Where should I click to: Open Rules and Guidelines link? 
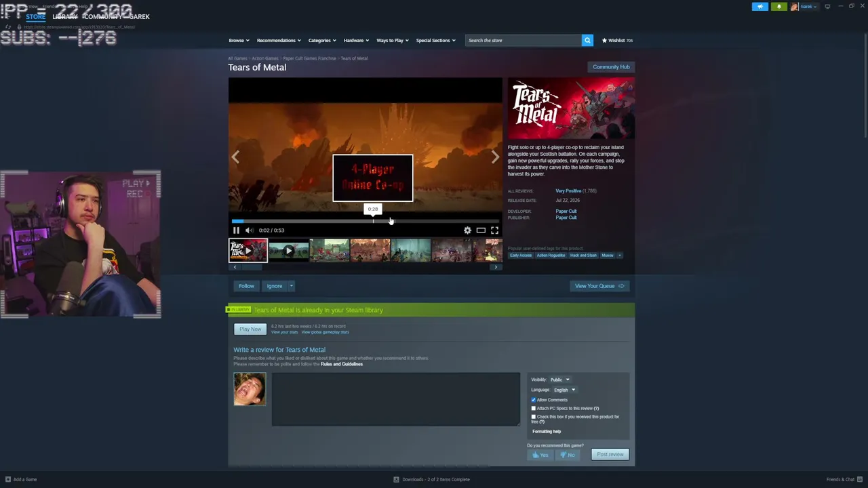[x=342, y=365]
